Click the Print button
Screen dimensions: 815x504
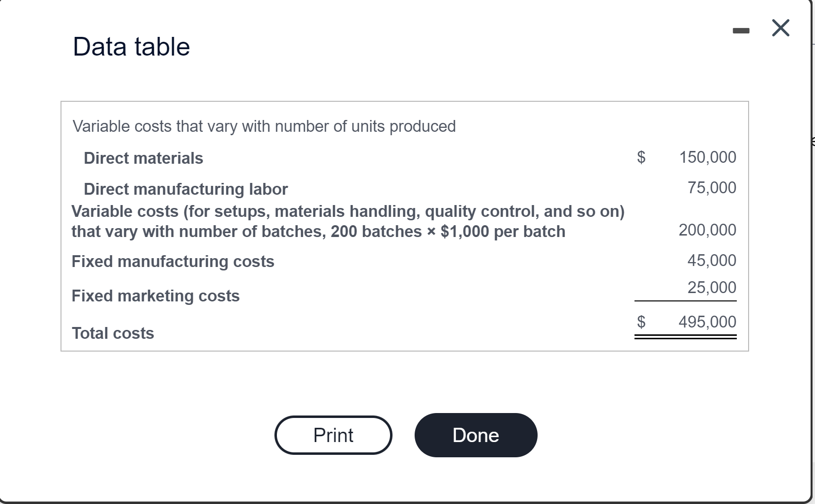[333, 435]
